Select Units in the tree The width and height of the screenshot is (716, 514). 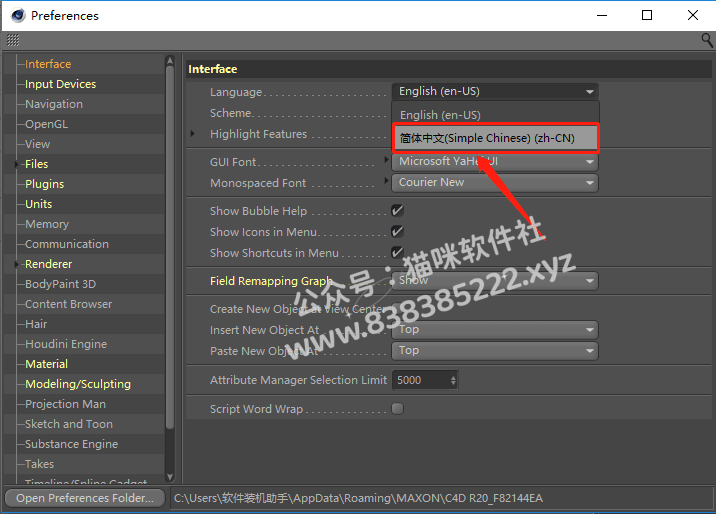click(x=38, y=204)
